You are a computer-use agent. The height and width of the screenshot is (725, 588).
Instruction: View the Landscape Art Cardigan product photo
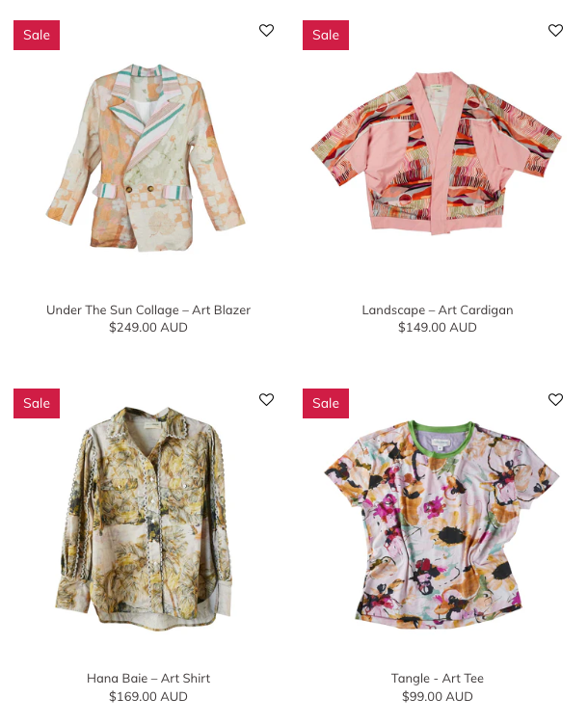[x=437, y=152]
